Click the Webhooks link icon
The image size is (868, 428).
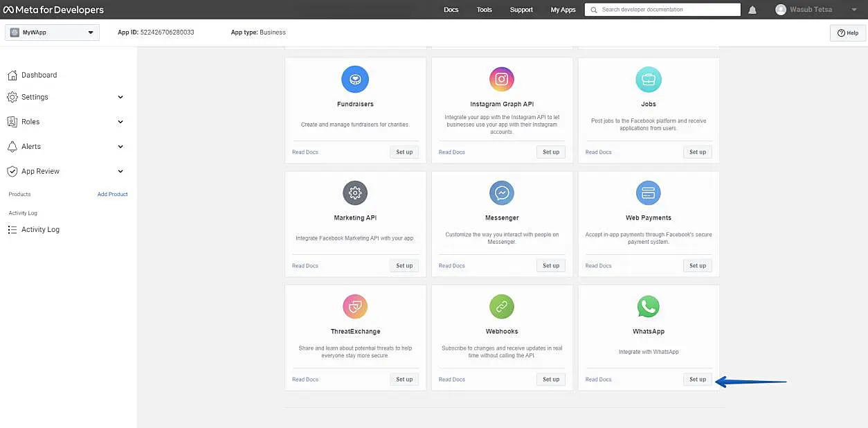coord(502,306)
